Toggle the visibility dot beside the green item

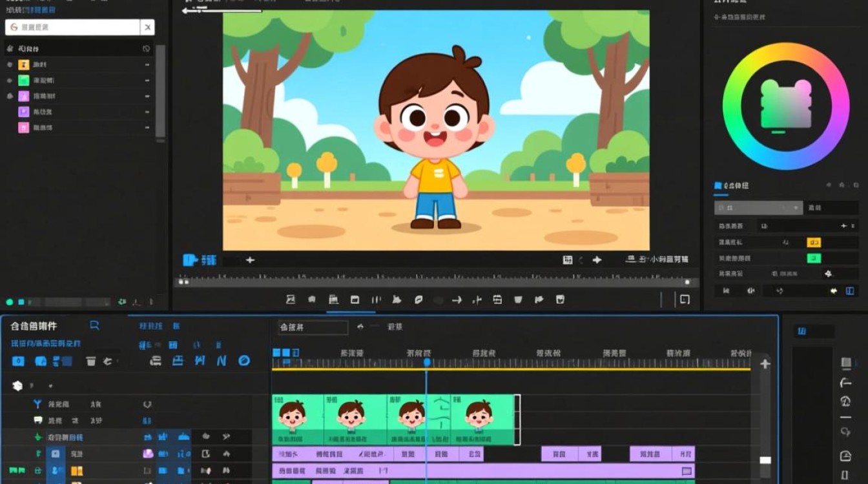click(x=9, y=81)
